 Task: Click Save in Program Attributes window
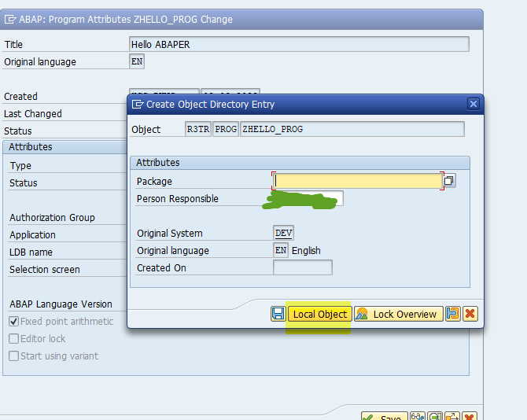point(384,417)
